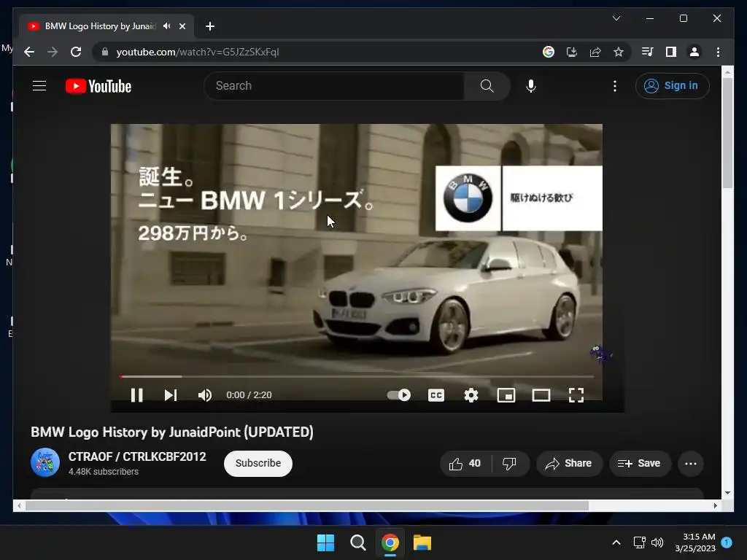Image resolution: width=747 pixels, height=560 pixels.
Task: Open video player settings gear
Action: [x=471, y=395]
